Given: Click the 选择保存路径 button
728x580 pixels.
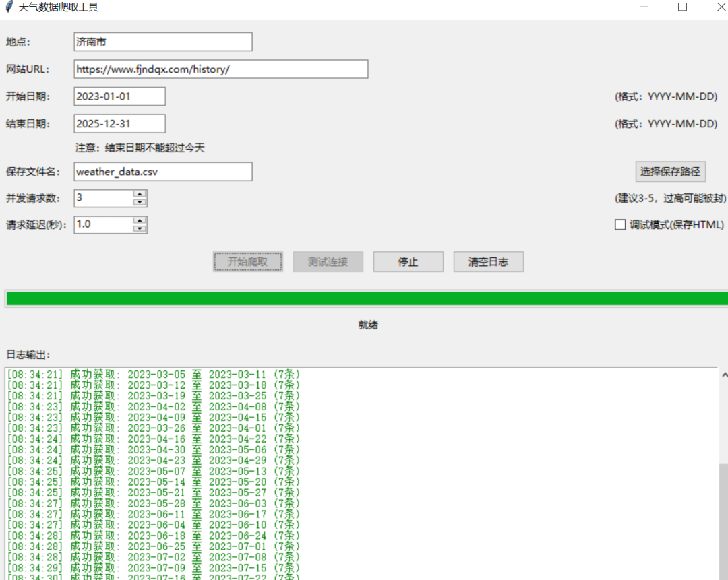Looking at the screenshot, I should [x=671, y=172].
